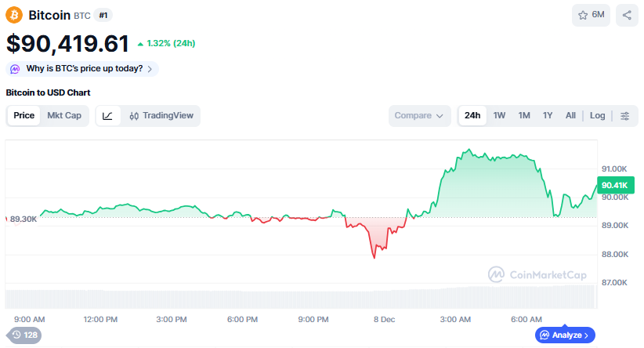This screenshot has width=644, height=348.
Task: Click the orange Bitcoin logo icon
Action: click(14, 15)
